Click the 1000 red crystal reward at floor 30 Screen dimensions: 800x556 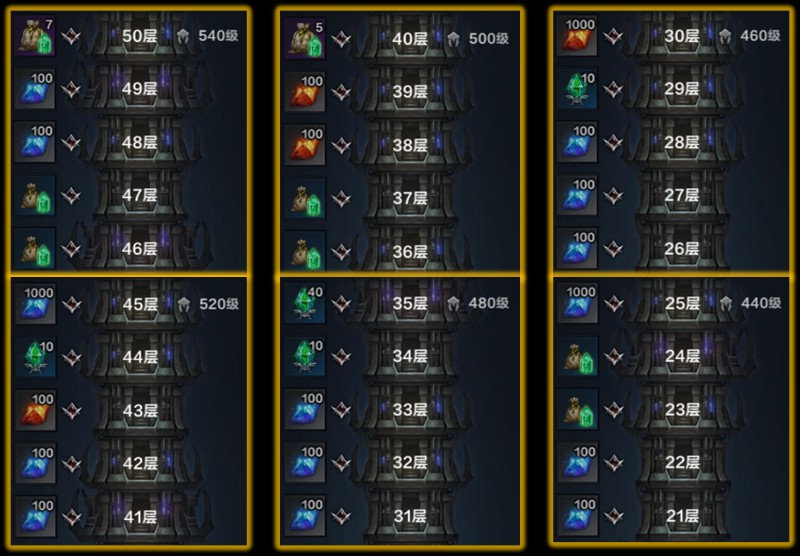[x=577, y=36]
